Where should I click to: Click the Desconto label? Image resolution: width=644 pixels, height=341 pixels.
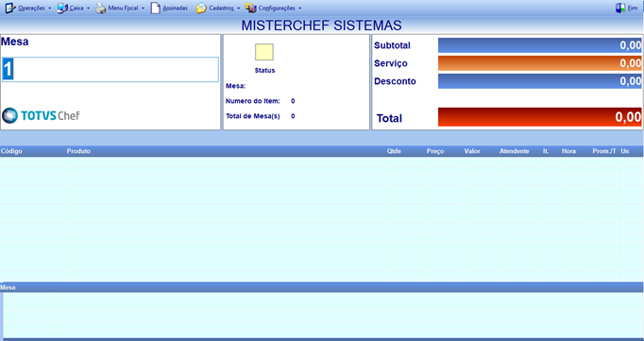(x=395, y=81)
